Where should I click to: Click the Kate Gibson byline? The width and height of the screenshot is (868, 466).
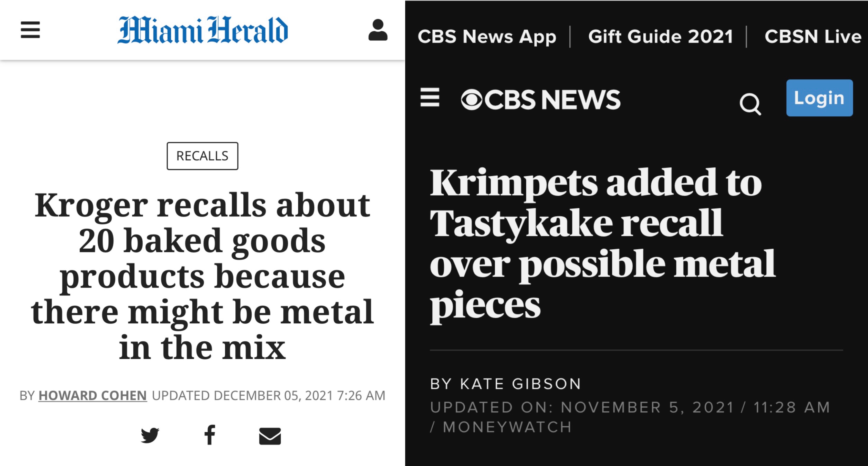click(506, 384)
